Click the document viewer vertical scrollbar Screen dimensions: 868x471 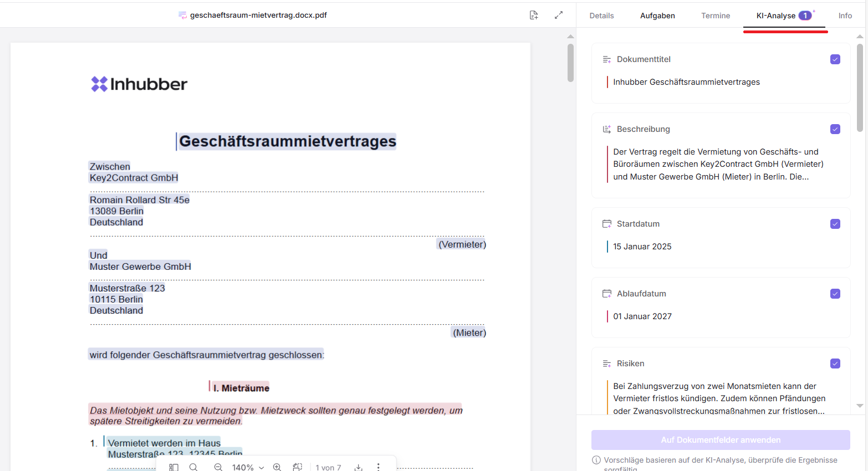tap(570, 63)
